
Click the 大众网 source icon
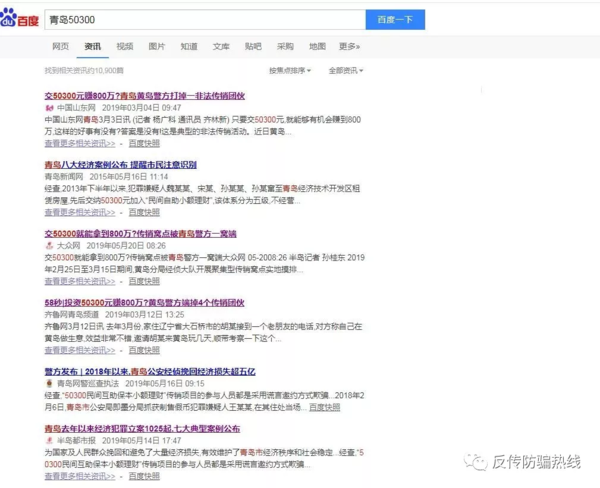[x=49, y=245]
